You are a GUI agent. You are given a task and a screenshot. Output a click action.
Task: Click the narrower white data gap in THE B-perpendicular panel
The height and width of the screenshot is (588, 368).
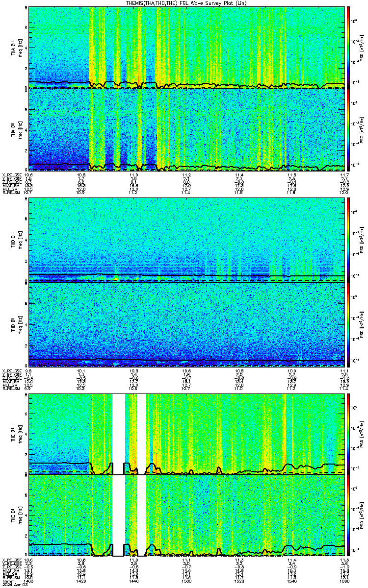141,433
